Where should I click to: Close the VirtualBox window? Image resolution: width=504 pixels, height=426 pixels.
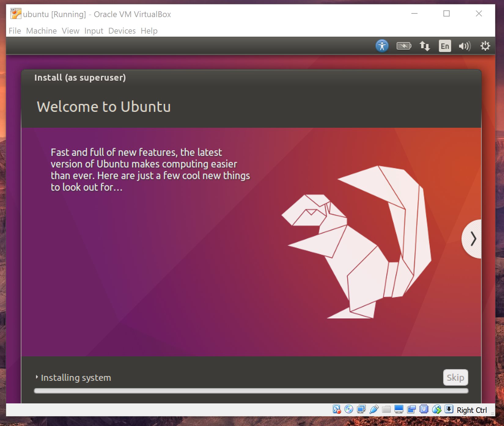pos(479,14)
